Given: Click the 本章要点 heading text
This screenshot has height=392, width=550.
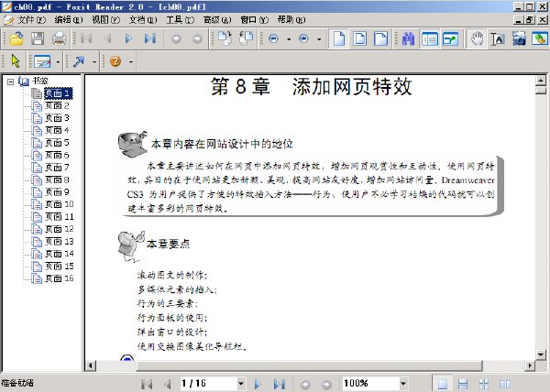Looking at the screenshot, I should [x=168, y=244].
